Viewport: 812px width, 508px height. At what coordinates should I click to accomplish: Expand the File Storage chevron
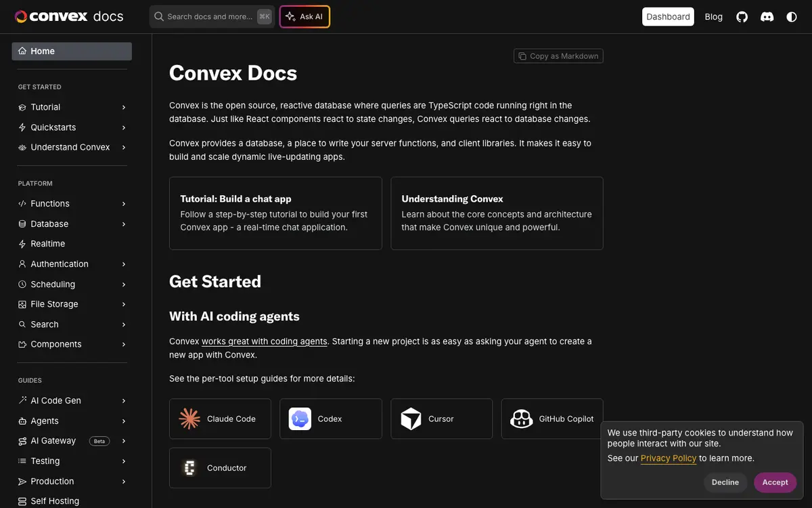click(124, 304)
